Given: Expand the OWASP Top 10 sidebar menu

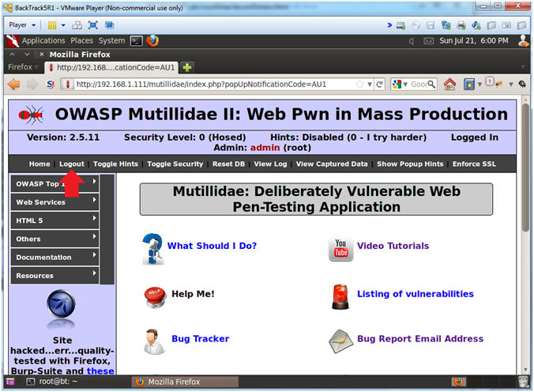Looking at the screenshot, I should (x=55, y=183).
